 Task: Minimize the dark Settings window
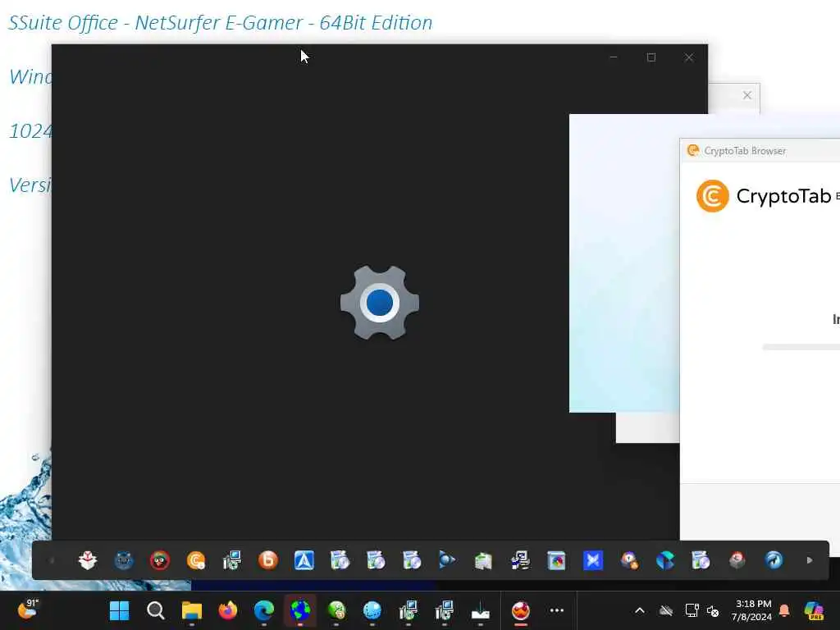[614, 57]
